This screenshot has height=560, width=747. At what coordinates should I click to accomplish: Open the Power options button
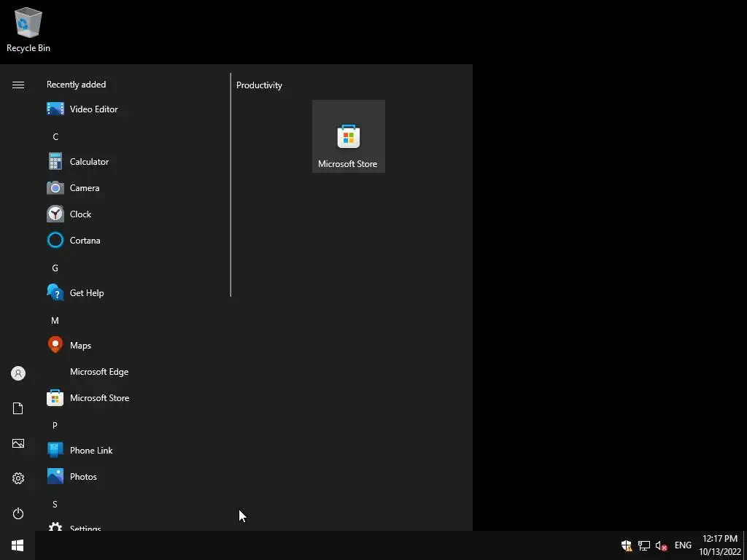pyautogui.click(x=18, y=513)
